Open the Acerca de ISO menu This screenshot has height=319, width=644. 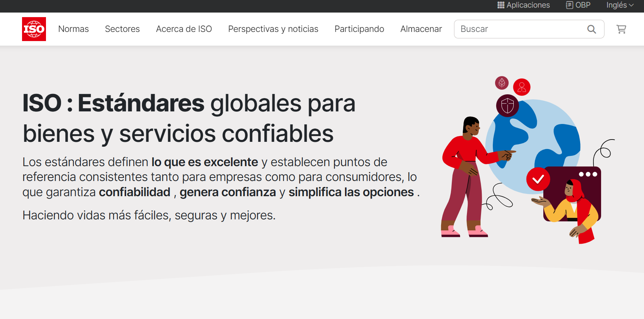(x=184, y=29)
